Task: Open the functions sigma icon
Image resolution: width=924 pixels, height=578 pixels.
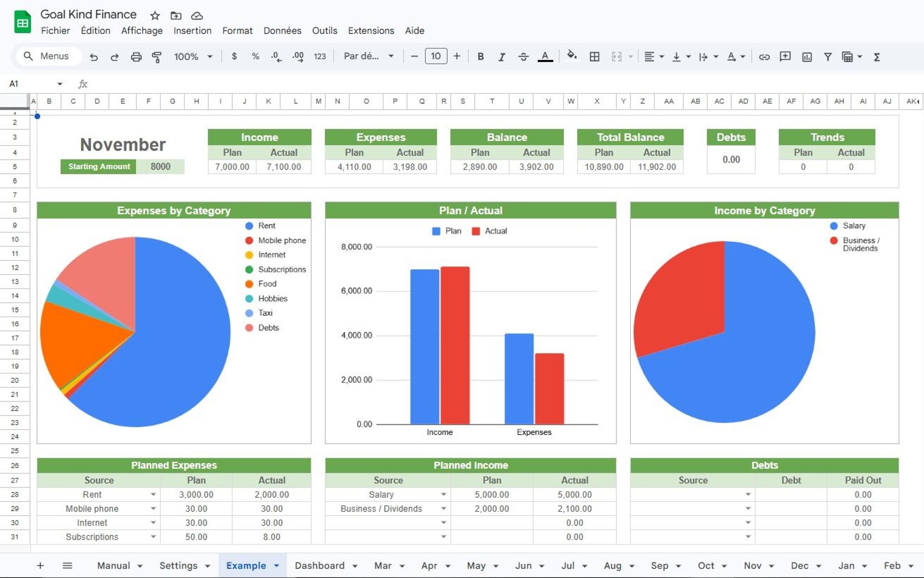Action: coord(877,57)
